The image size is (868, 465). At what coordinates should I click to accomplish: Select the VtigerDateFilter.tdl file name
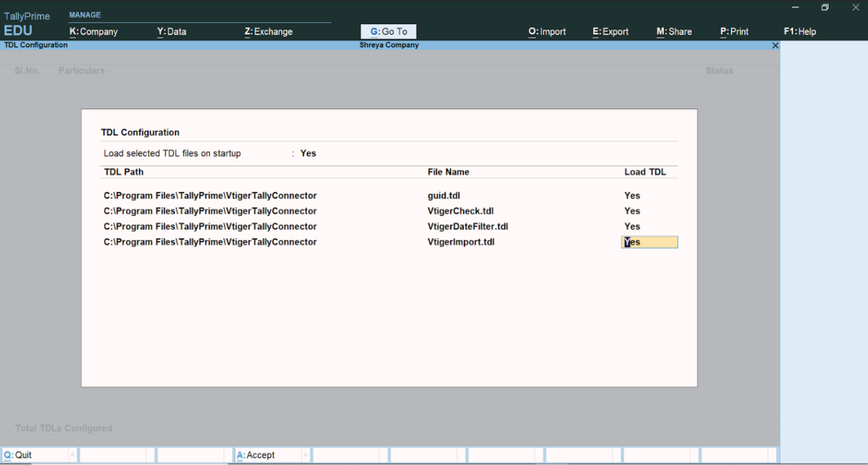pos(468,227)
